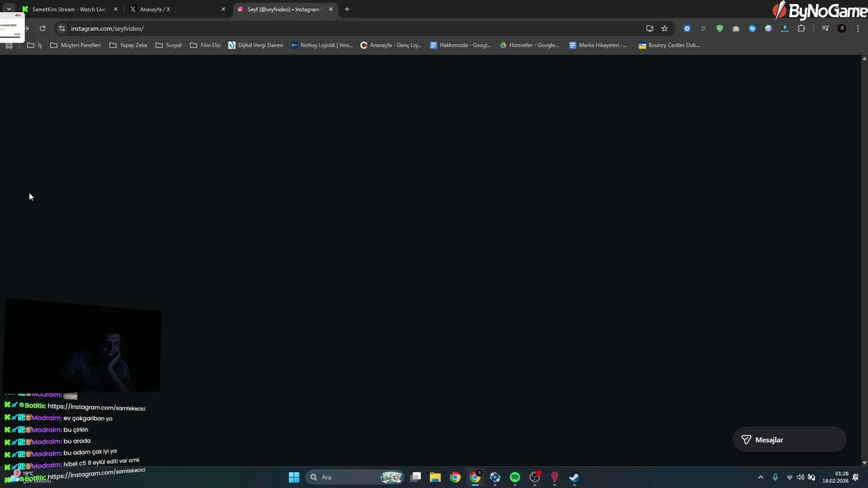Open notifications bell in taskbar
The image size is (868, 488).
(856, 477)
